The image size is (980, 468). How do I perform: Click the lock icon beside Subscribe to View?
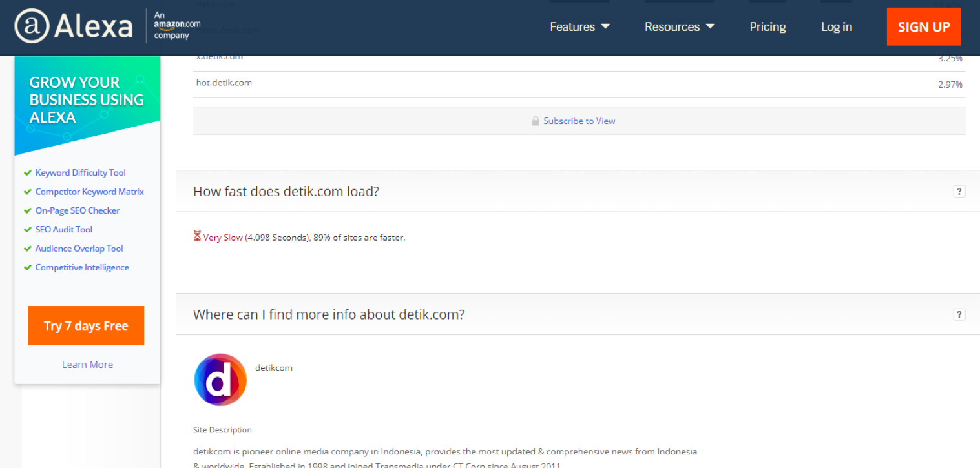point(536,121)
